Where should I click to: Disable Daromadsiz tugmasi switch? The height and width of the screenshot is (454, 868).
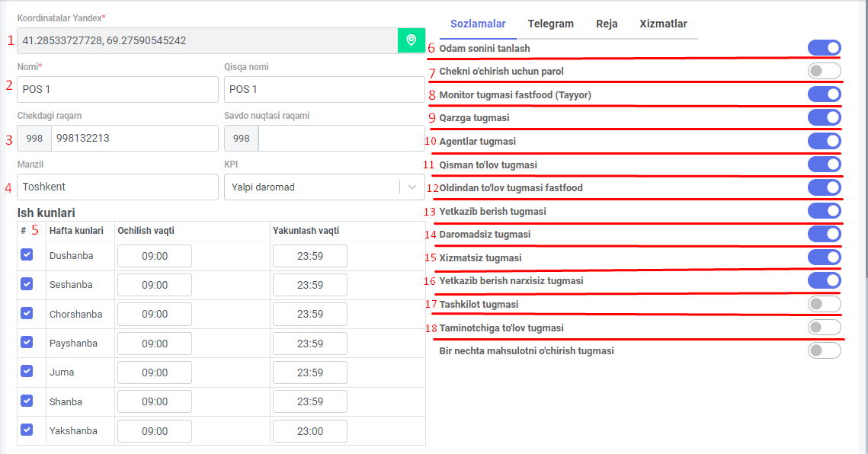tap(825, 234)
